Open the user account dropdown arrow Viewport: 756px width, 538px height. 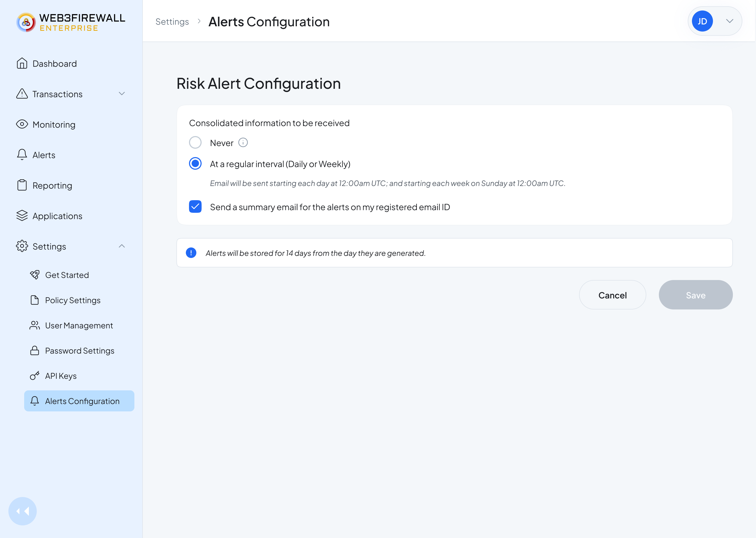729,21
